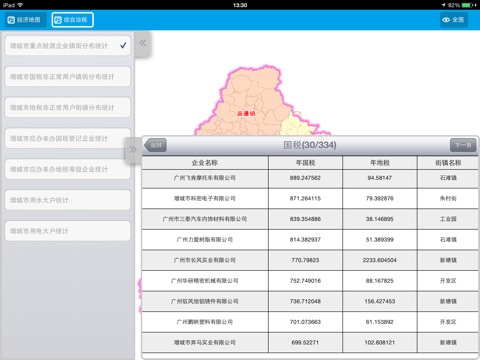Click the Wi-Fi icon in status bar
Screen dimensions: 480x360
(x=20, y=5)
